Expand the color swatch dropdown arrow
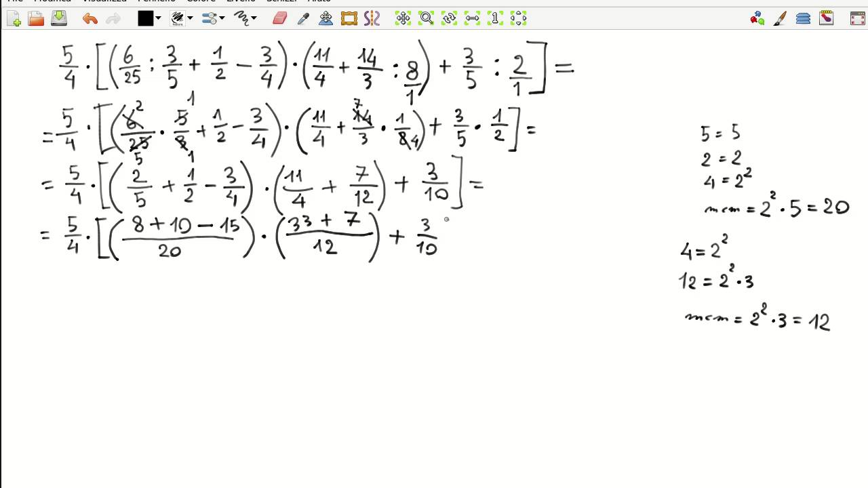868x488 pixels. tap(158, 18)
